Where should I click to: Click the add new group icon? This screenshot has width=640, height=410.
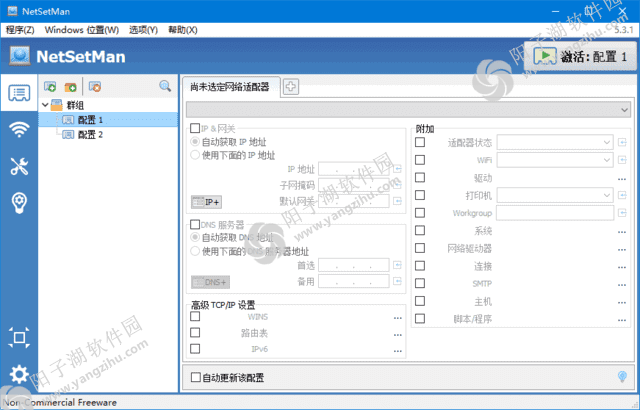click(x=71, y=86)
